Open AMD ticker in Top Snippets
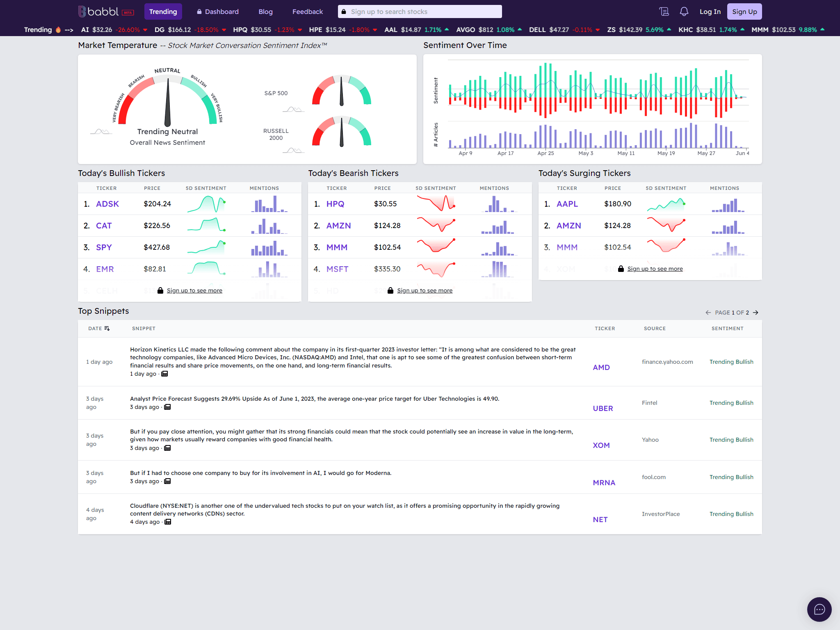Screen dimensions: 840x630 (601, 367)
